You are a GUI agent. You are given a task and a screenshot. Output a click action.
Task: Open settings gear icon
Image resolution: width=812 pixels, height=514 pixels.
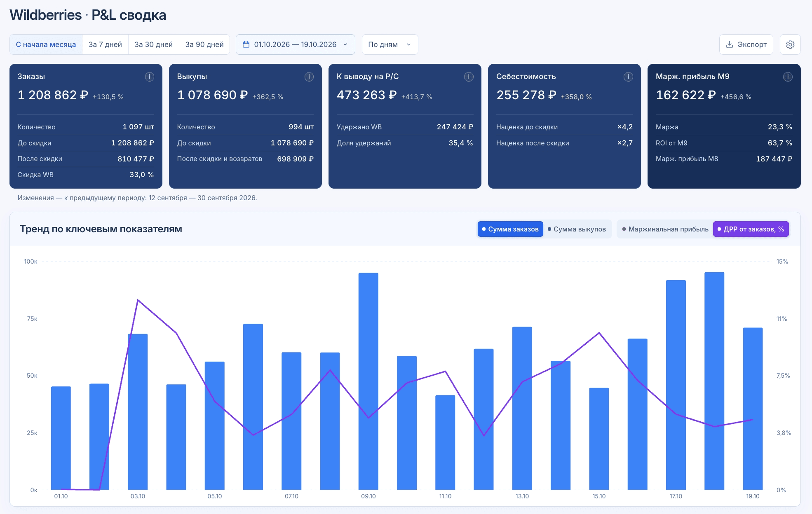(790, 44)
